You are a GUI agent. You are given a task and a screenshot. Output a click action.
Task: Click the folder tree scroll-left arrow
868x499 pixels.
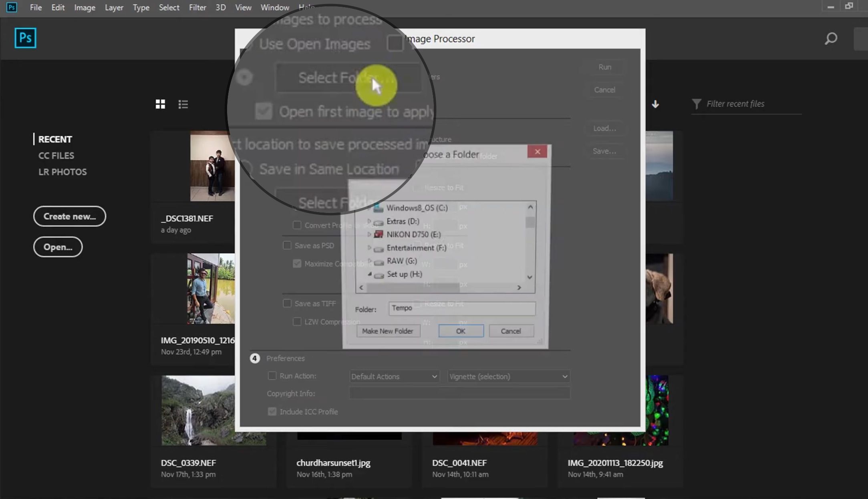point(361,287)
